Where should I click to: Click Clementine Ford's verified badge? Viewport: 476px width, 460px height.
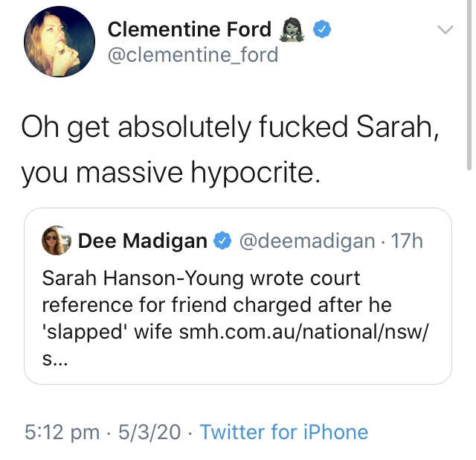[x=321, y=30]
